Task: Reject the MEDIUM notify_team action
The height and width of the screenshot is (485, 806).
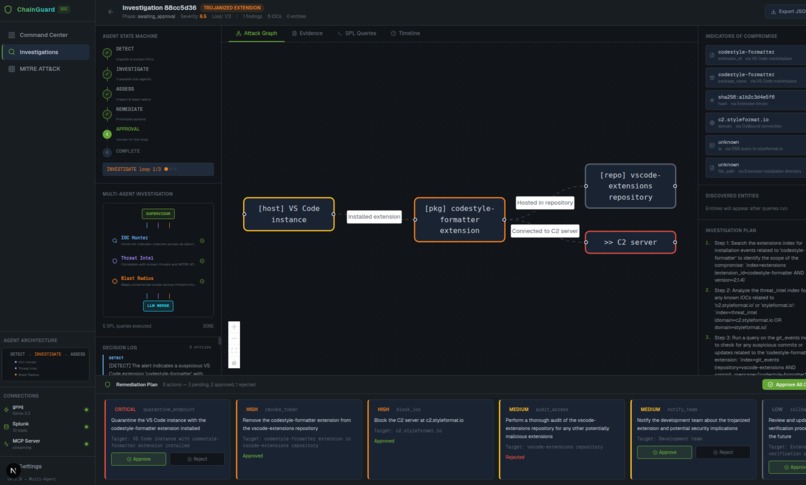Action: click(x=723, y=452)
